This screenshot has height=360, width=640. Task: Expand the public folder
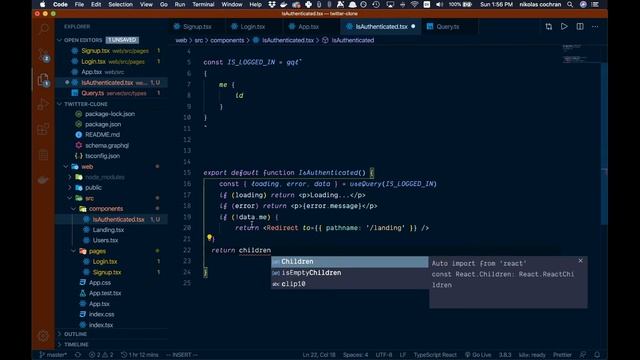70,188
